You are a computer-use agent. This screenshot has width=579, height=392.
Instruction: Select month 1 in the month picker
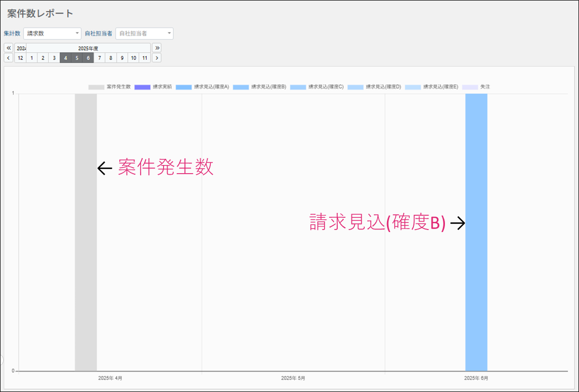click(31, 58)
